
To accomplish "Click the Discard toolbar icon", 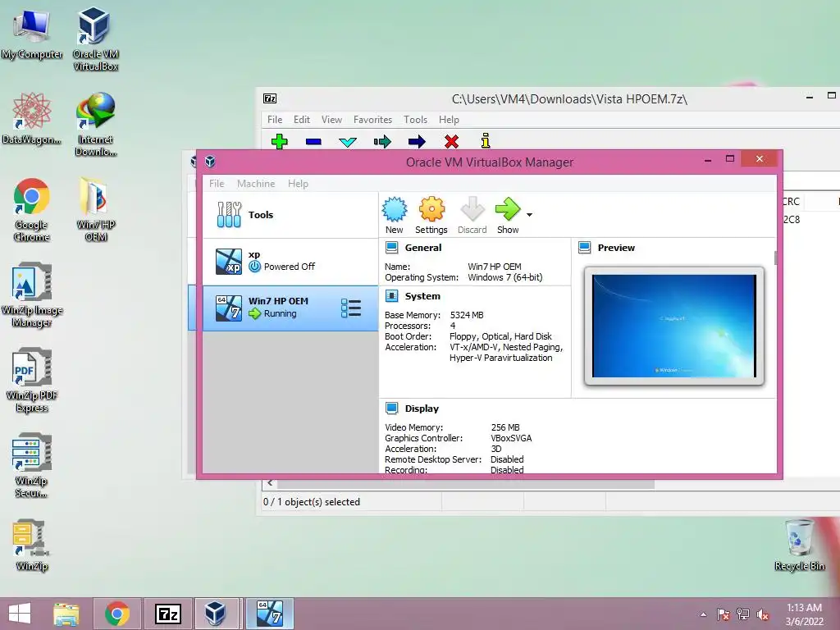I will 472,209.
